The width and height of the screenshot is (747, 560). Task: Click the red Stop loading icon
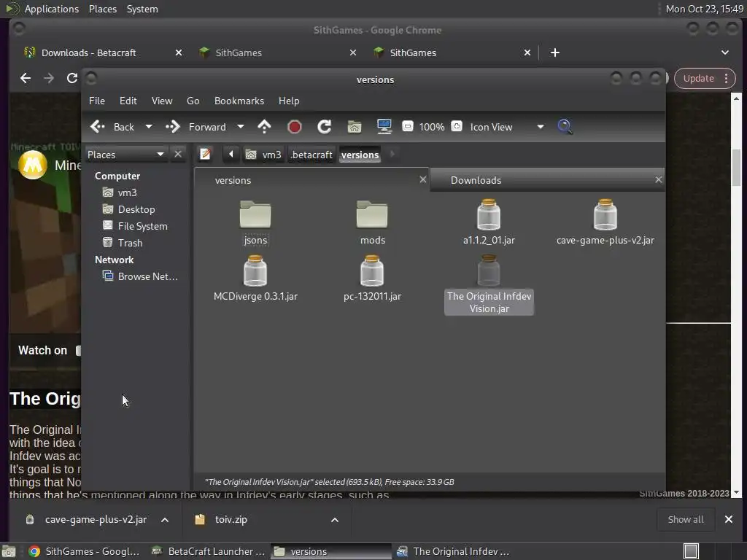tap(295, 127)
